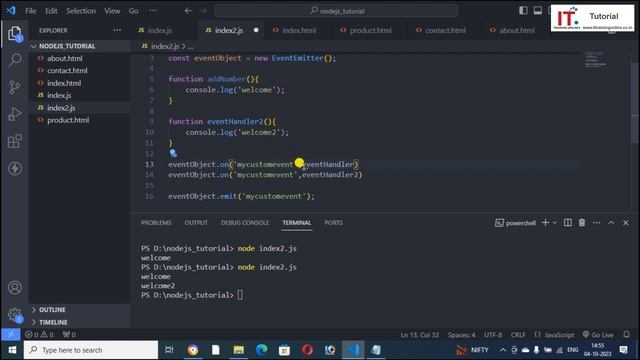
Task: Add a new terminal with plus icon
Action: pyautogui.click(x=545, y=222)
